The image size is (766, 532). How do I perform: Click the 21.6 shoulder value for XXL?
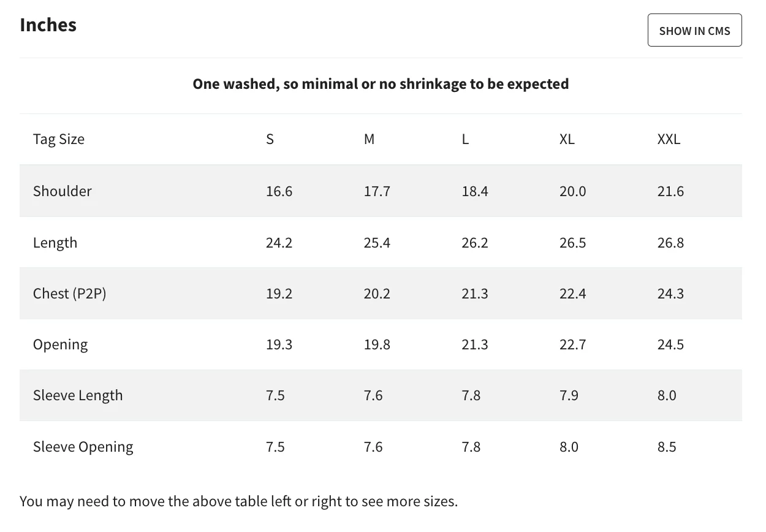click(670, 191)
